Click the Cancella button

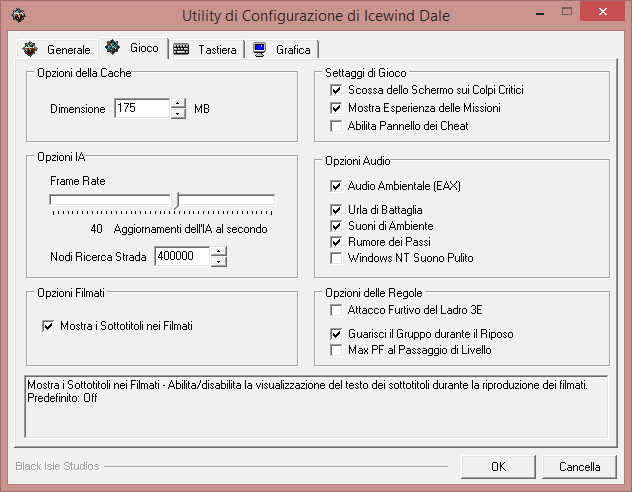click(579, 467)
